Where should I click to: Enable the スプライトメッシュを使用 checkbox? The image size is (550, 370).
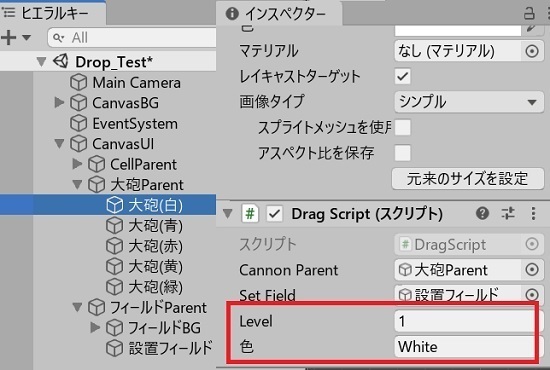(403, 127)
